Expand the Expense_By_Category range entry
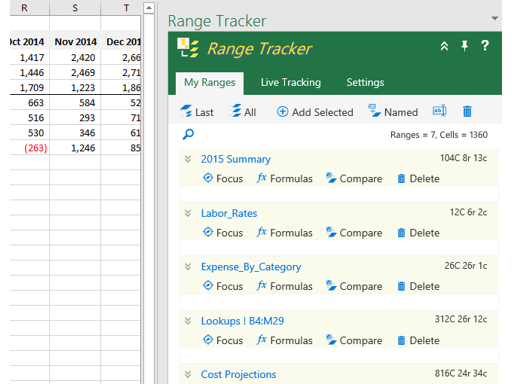 click(188, 267)
